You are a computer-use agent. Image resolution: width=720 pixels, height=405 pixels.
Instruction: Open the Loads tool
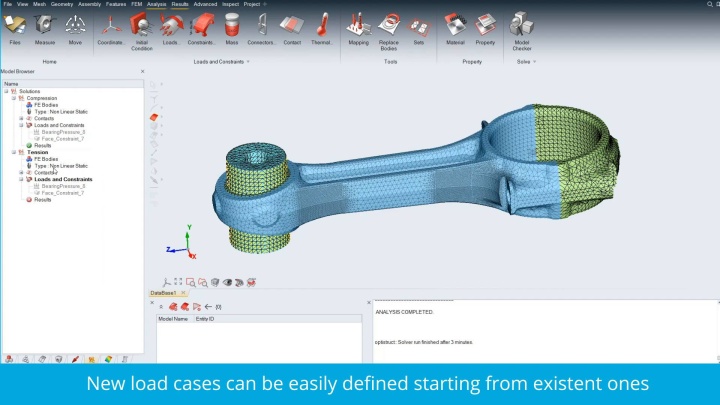tap(171, 29)
